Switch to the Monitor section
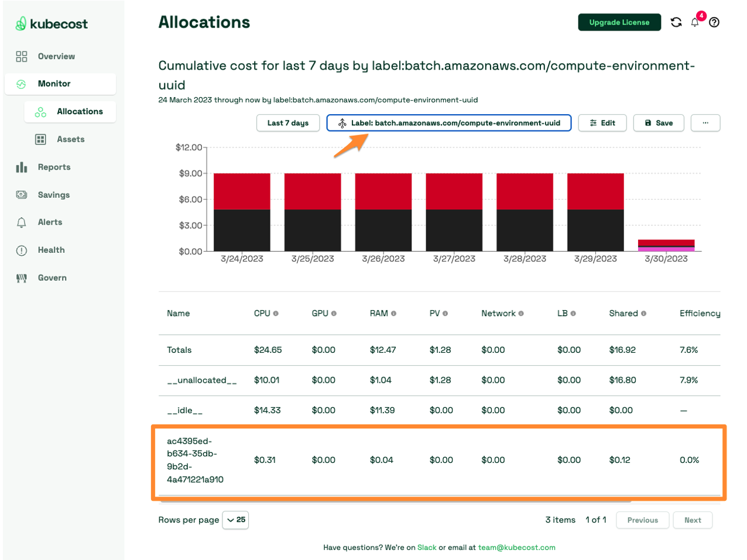 point(53,84)
